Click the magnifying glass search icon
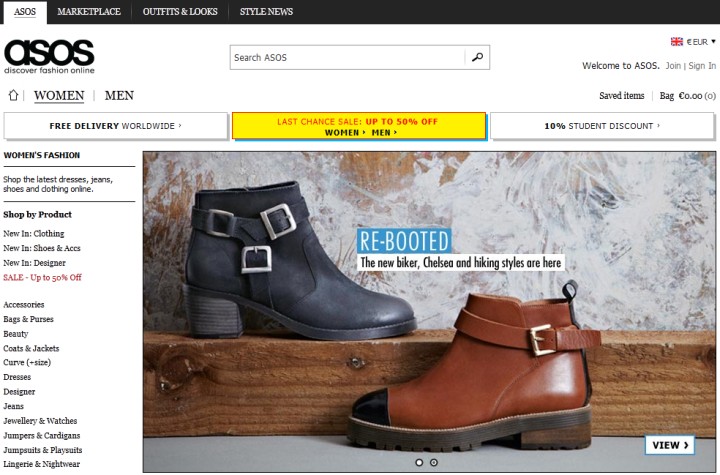The height and width of the screenshot is (475, 720). (x=477, y=57)
